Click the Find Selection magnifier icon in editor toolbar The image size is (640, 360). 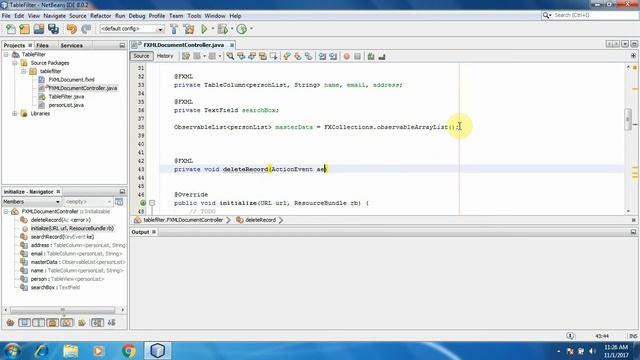(x=231, y=56)
